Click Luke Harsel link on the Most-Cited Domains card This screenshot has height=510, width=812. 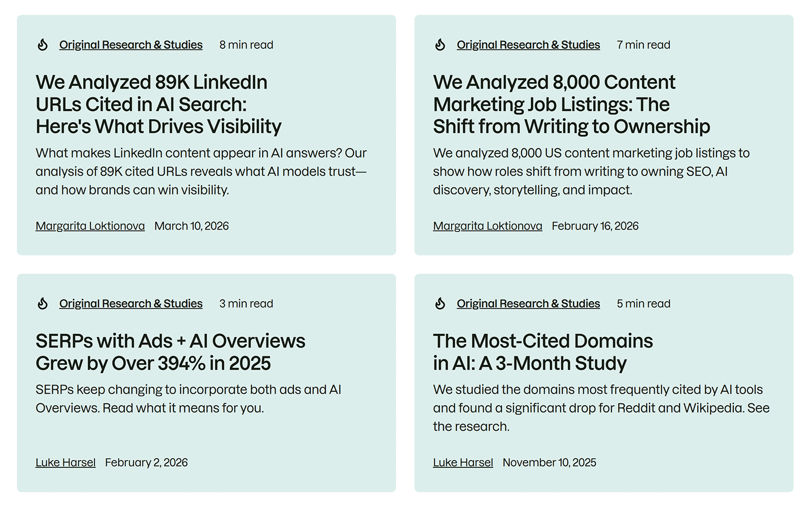[x=462, y=462]
